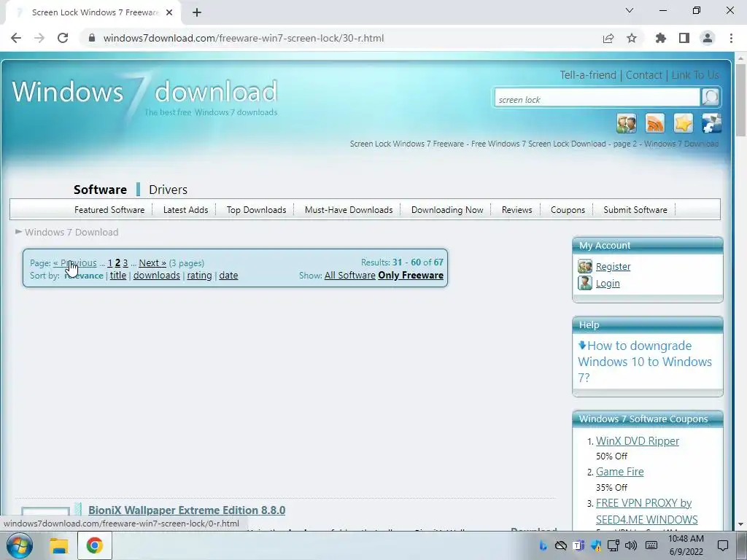Click the padlock site info icon
Image resolution: width=747 pixels, height=560 pixels.
(x=92, y=38)
